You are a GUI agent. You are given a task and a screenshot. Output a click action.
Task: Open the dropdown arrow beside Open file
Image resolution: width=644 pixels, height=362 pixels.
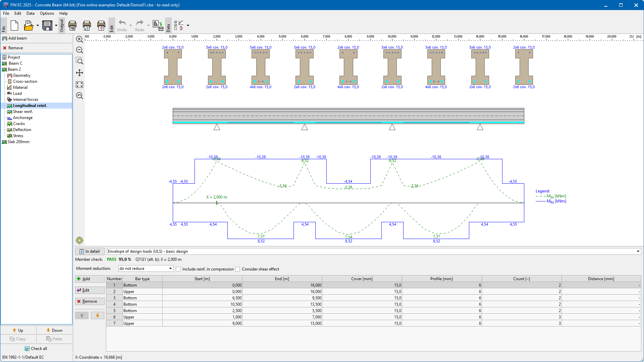38,25
